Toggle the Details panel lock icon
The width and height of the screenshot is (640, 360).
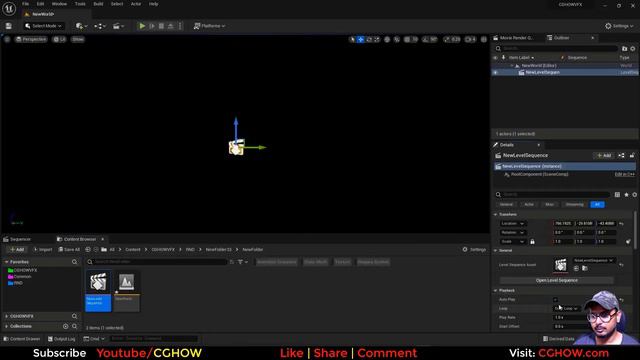[632, 156]
